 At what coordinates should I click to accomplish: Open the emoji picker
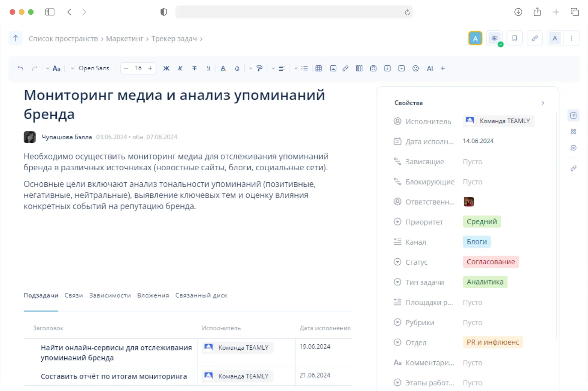click(415, 68)
